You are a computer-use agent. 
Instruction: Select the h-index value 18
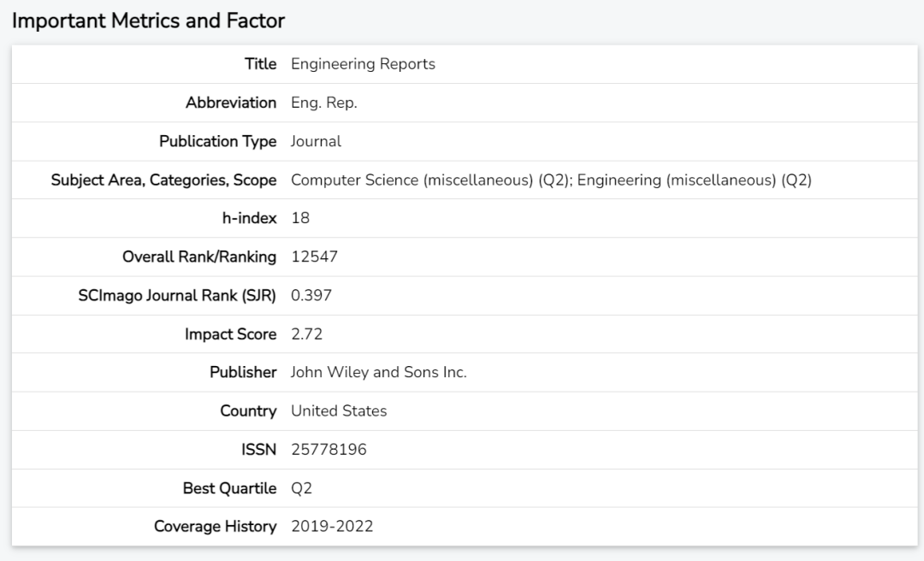[x=300, y=218]
